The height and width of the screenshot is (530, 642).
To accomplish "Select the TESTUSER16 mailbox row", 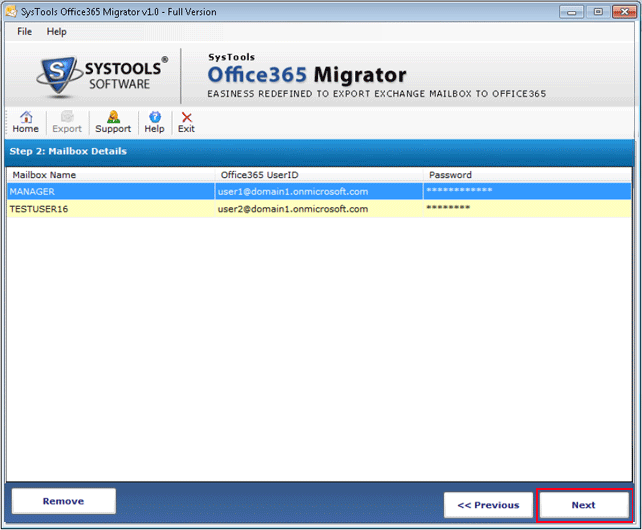I will pos(319,208).
